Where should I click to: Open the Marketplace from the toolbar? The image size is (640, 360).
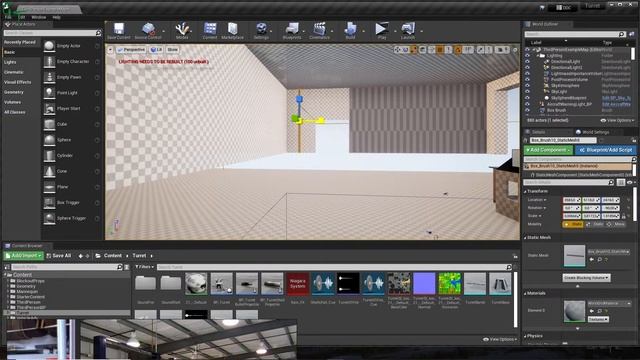(233, 31)
